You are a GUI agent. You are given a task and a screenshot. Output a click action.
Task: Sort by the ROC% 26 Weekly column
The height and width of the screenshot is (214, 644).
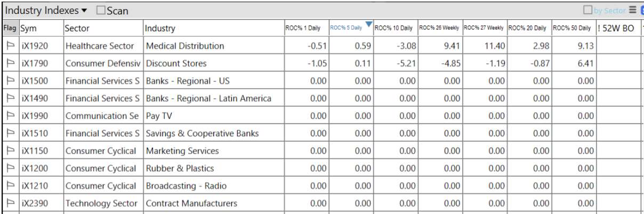pyautogui.click(x=439, y=28)
